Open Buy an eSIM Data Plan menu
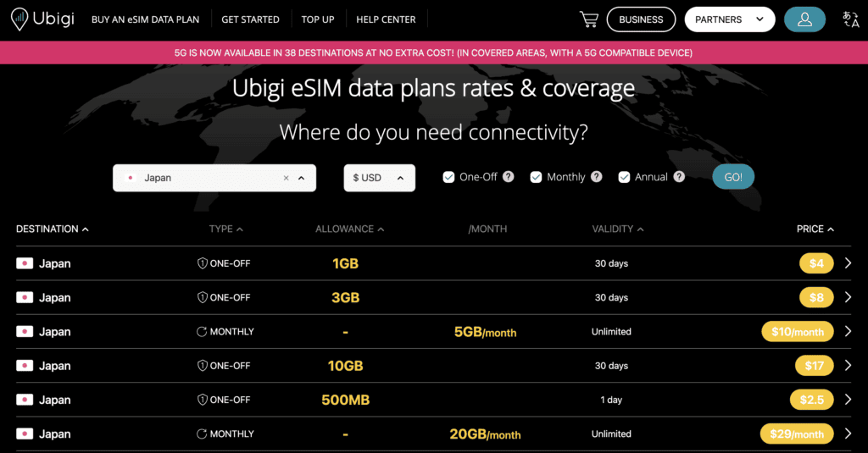Viewport: 868px width, 453px height. (x=145, y=19)
